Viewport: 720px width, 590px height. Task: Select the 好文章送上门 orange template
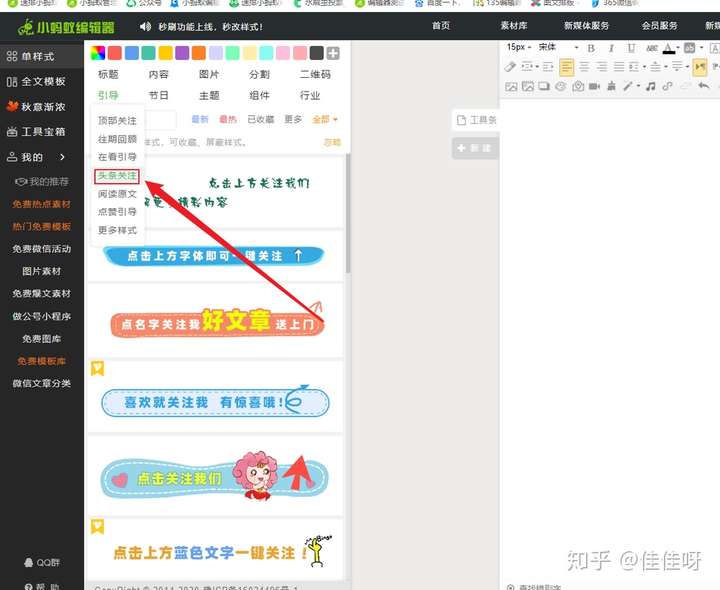pos(215,320)
